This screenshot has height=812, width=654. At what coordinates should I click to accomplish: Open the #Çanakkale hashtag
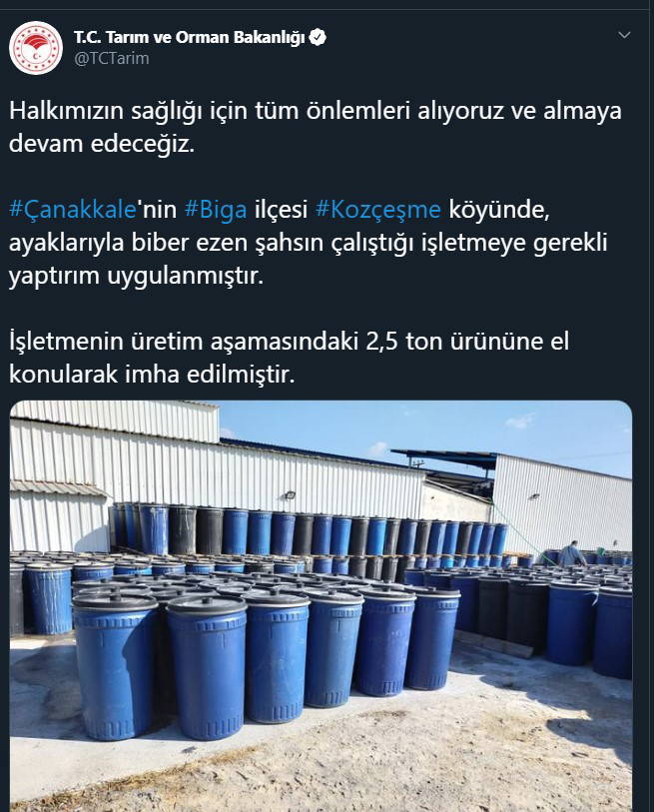point(73,209)
